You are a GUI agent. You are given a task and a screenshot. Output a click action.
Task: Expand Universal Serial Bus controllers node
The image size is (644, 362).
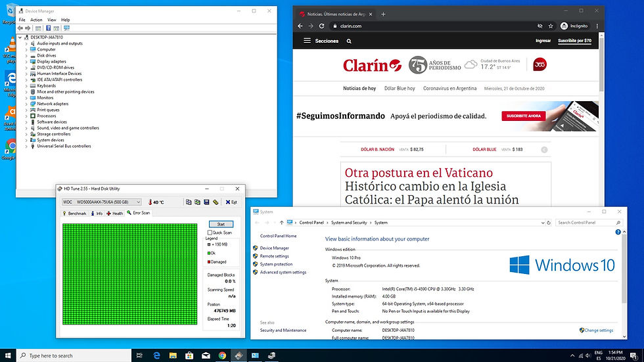(26, 146)
